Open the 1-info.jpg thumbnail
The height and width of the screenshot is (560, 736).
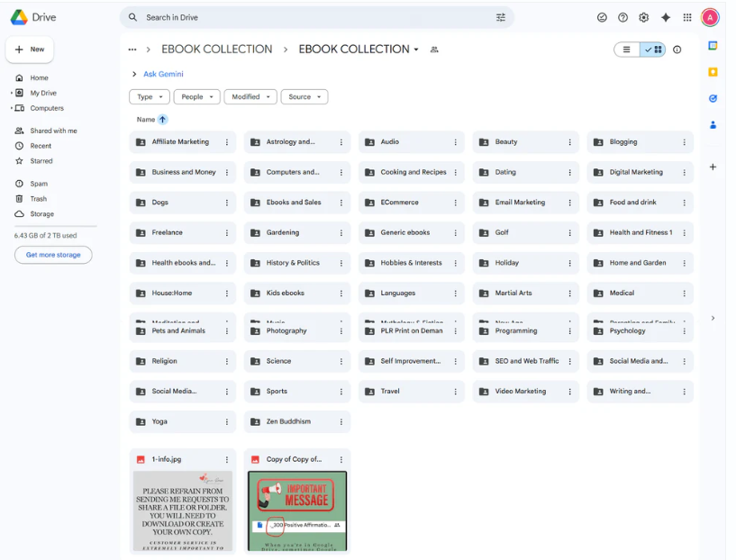[183, 510]
